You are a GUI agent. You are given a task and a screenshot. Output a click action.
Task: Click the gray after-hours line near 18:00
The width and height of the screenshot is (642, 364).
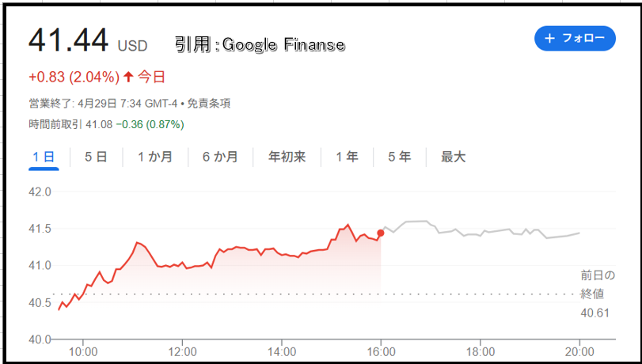(480, 234)
